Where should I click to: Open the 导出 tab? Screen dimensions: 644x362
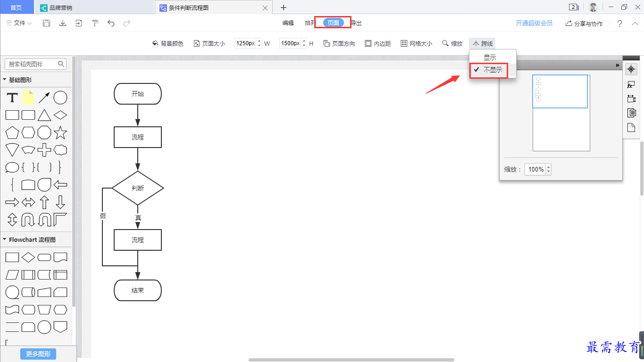tap(356, 23)
